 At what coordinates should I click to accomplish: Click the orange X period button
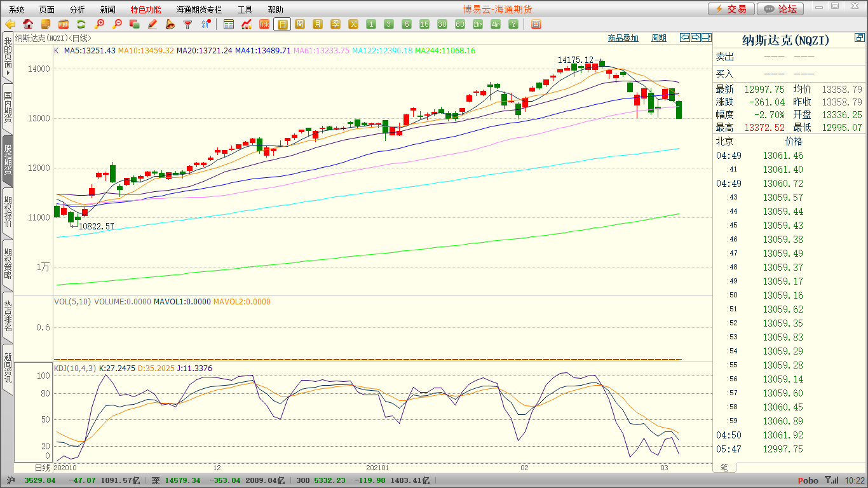coord(353,24)
